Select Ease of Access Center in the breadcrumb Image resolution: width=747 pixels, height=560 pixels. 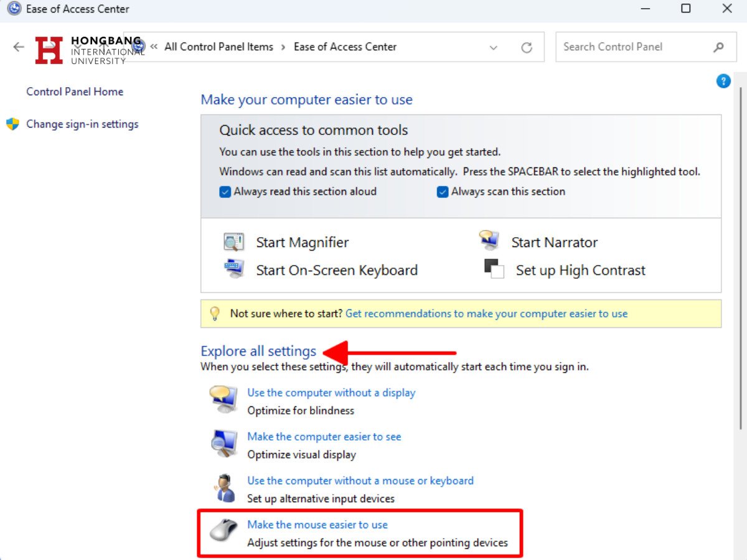point(345,47)
